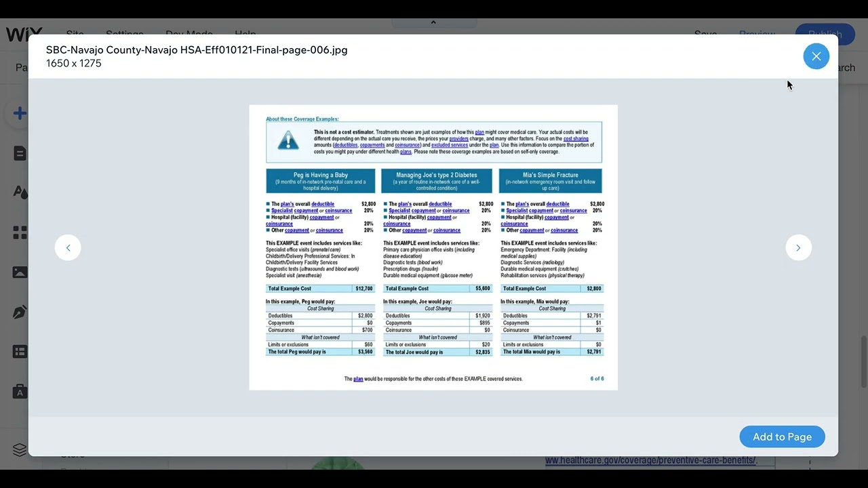Open the CMS table sidebar icon
The height and width of the screenshot is (488, 868).
tap(20, 351)
